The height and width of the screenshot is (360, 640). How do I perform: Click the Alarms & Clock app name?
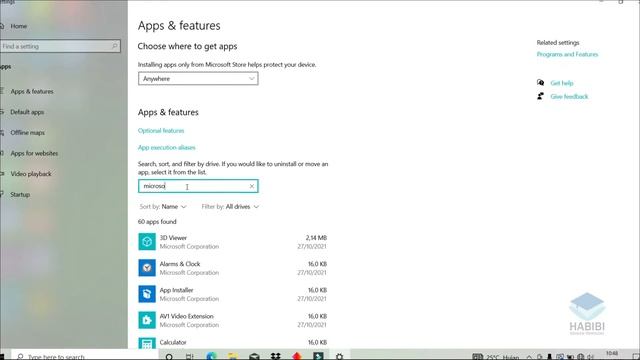point(180,264)
